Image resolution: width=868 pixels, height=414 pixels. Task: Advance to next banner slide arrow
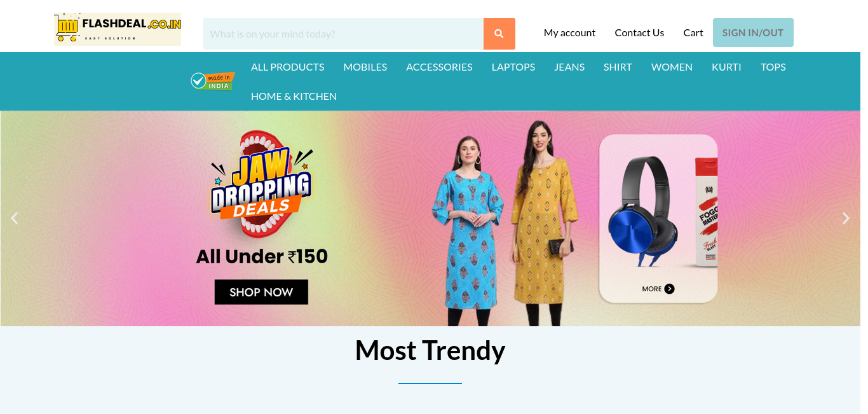coord(846,218)
